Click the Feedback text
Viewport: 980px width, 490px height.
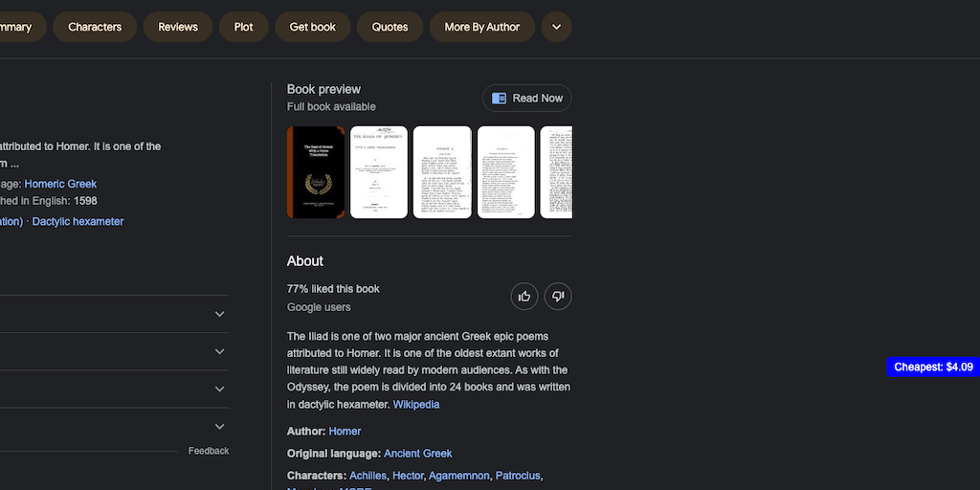pyautogui.click(x=209, y=451)
